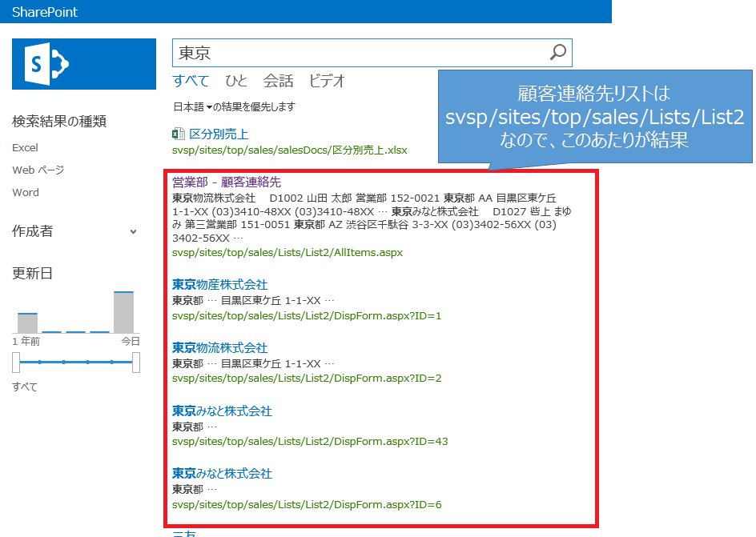Click the tallest 今日 histogram bar
Image resolution: width=756 pixels, height=537 pixels.
(x=124, y=312)
